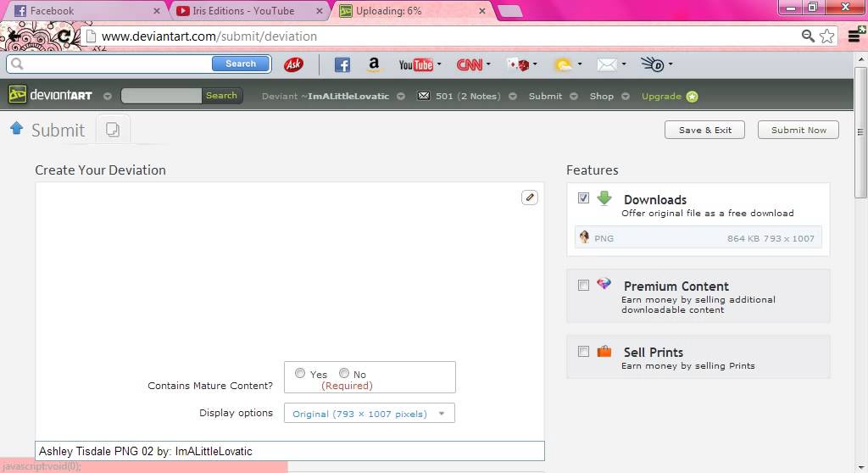Click the deviantART search input field
Viewport: 868px width, 473px height.
[161, 95]
